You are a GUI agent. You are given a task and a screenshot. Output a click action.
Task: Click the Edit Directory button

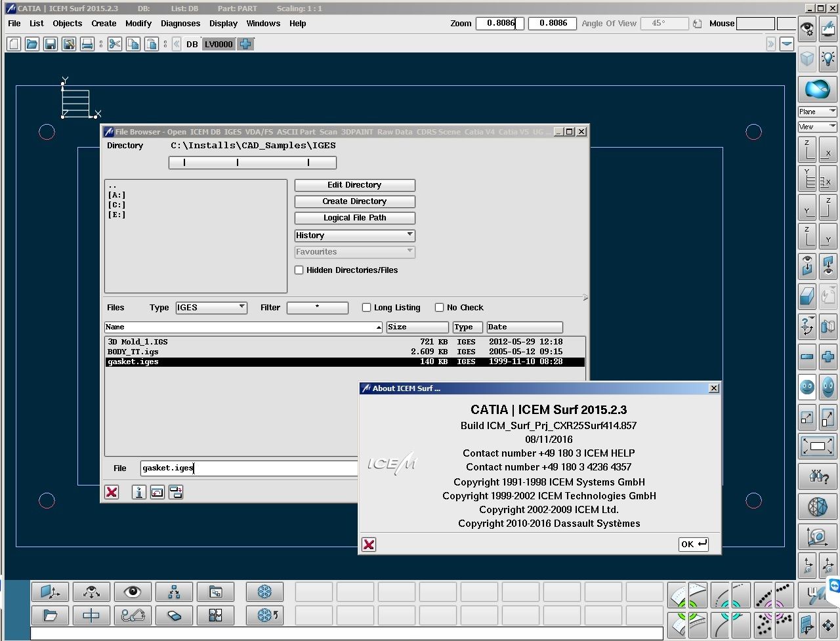(x=355, y=185)
